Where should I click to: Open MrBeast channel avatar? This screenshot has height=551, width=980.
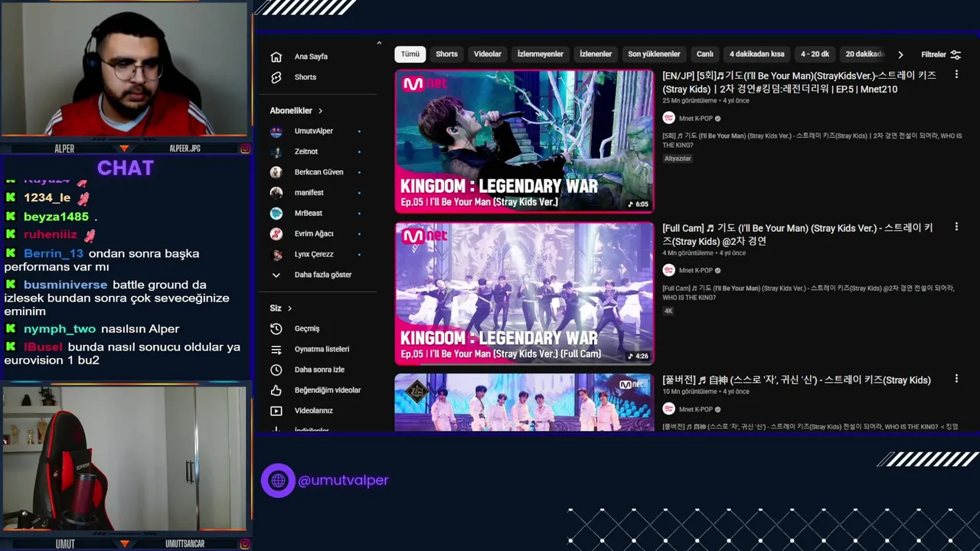pyautogui.click(x=276, y=213)
